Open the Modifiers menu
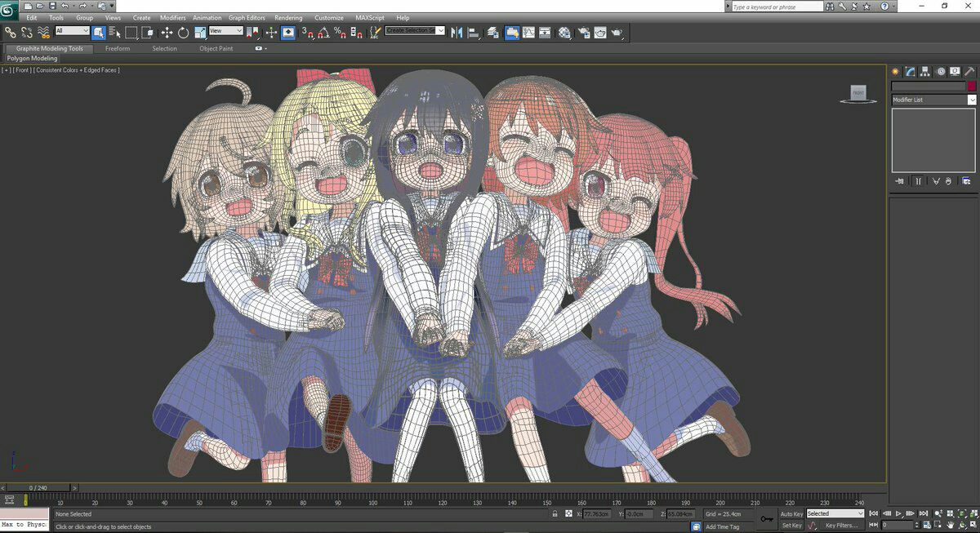Image resolution: width=980 pixels, height=533 pixels. (172, 18)
